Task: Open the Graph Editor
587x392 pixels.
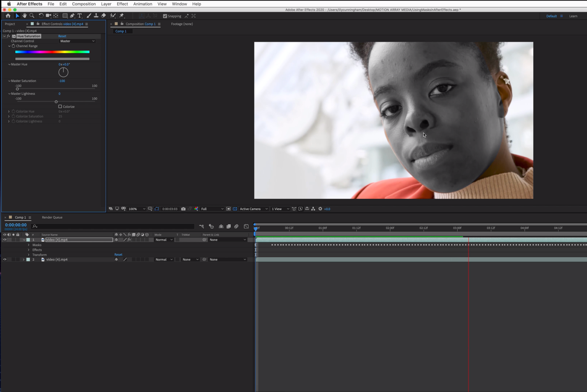Action: click(x=246, y=226)
